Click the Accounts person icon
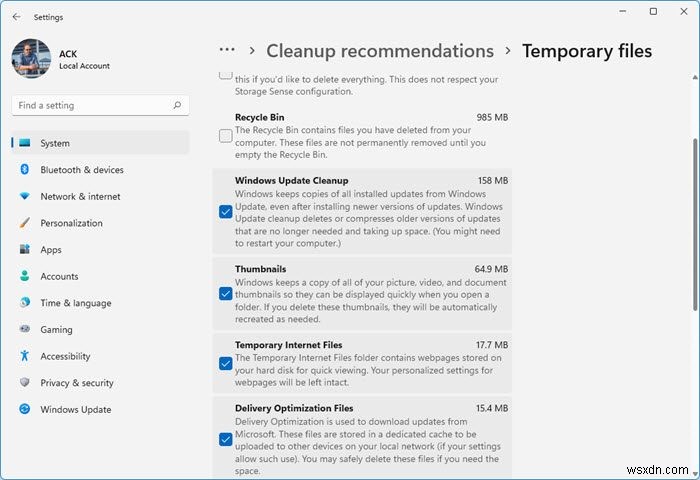 click(24, 276)
